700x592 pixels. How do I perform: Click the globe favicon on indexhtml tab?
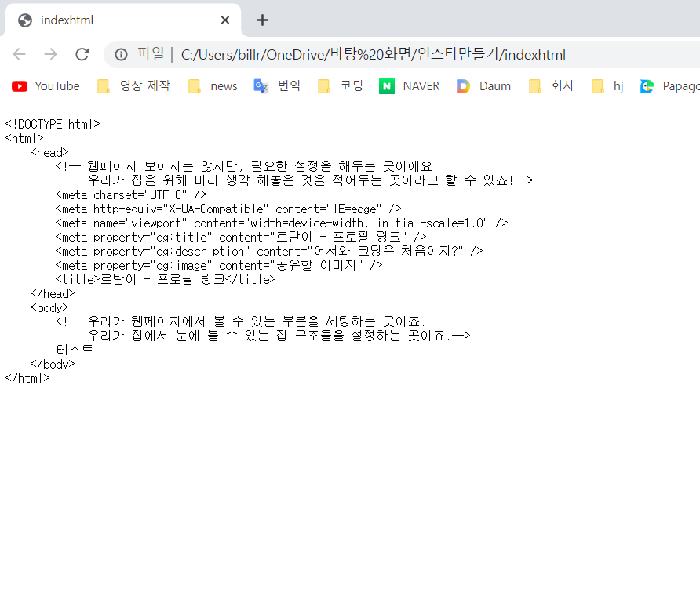point(25,20)
